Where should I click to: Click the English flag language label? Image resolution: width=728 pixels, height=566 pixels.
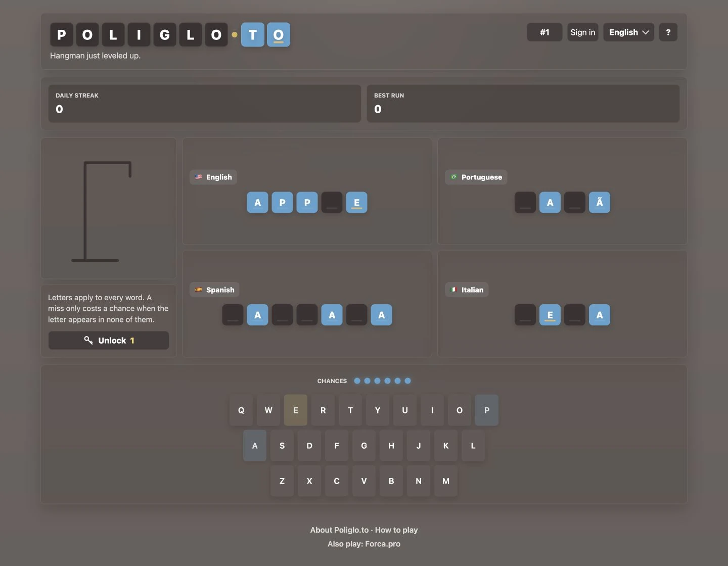[213, 177]
